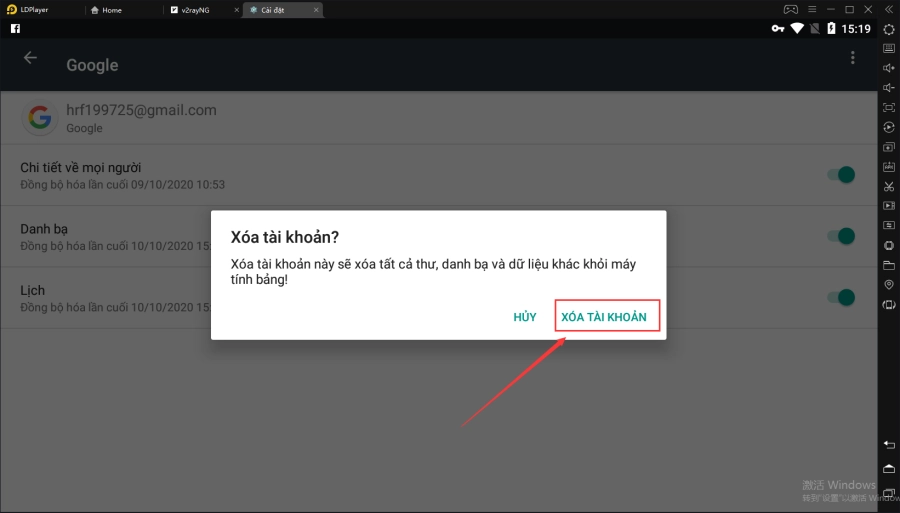Collapse the sidebar with double chevron
The width and height of the screenshot is (900, 513).
click(889, 9)
